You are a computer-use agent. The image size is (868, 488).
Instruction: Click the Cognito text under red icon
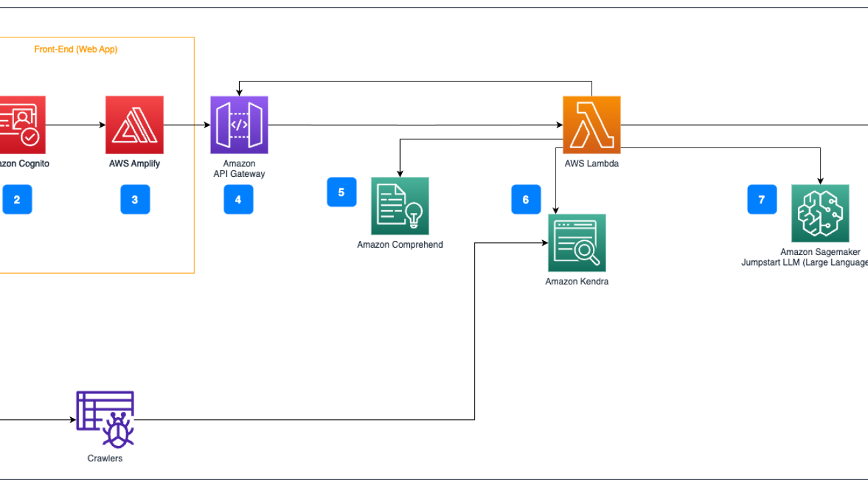[x=25, y=164]
